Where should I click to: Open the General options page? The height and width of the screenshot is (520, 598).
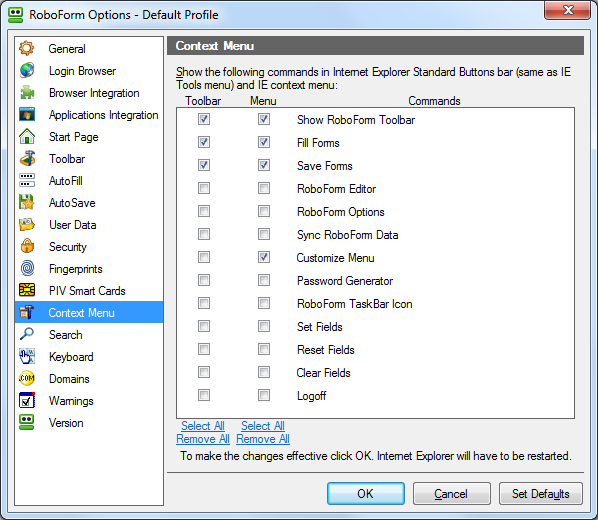[x=89, y=48]
